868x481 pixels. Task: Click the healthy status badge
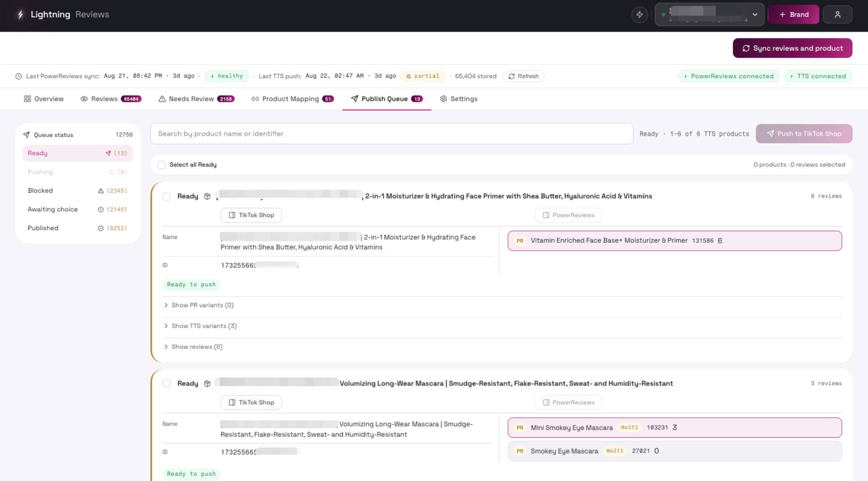226,76
